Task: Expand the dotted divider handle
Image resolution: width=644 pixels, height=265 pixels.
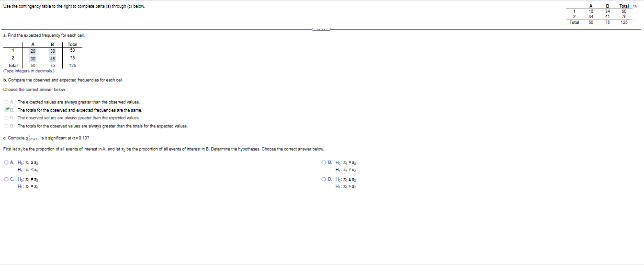Action: pos(321,29)
